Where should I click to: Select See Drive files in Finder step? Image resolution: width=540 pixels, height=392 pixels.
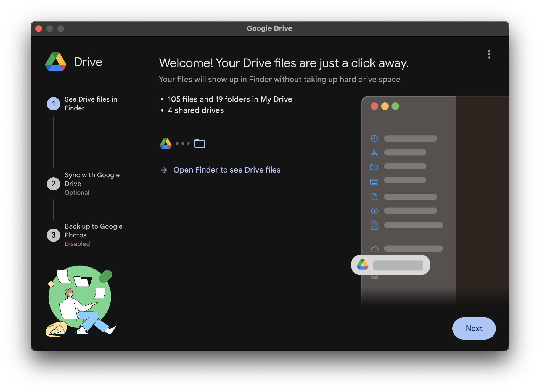click(x=91, y=104)
